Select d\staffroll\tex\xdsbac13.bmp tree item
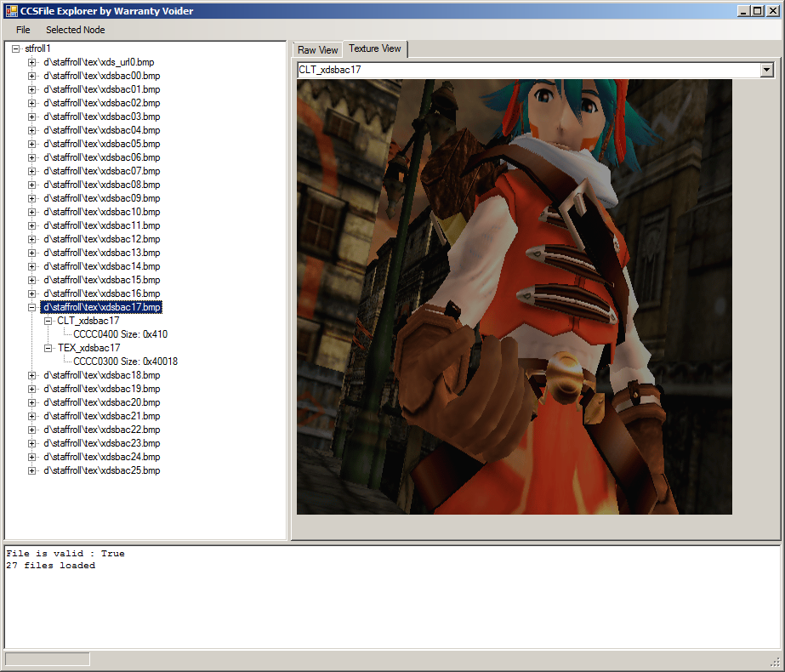Image resolution: width=785 pixels, height=672 pixels. [x=101, y=253]
